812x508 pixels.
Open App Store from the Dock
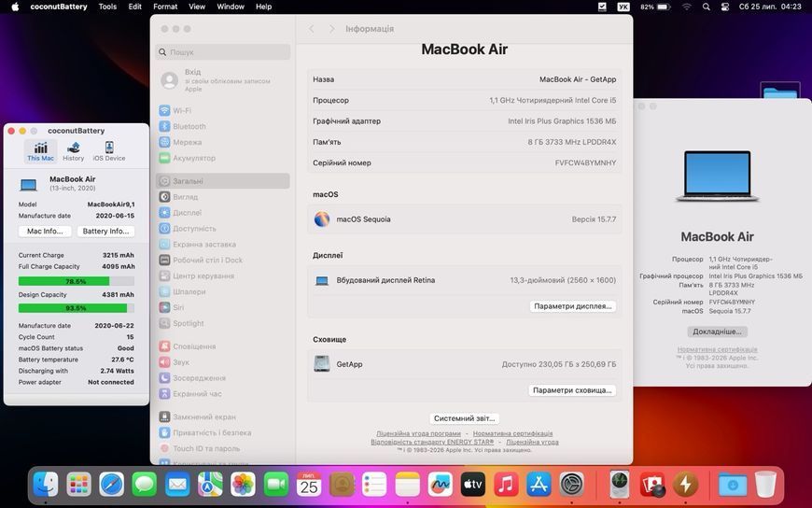click(539, 486)
